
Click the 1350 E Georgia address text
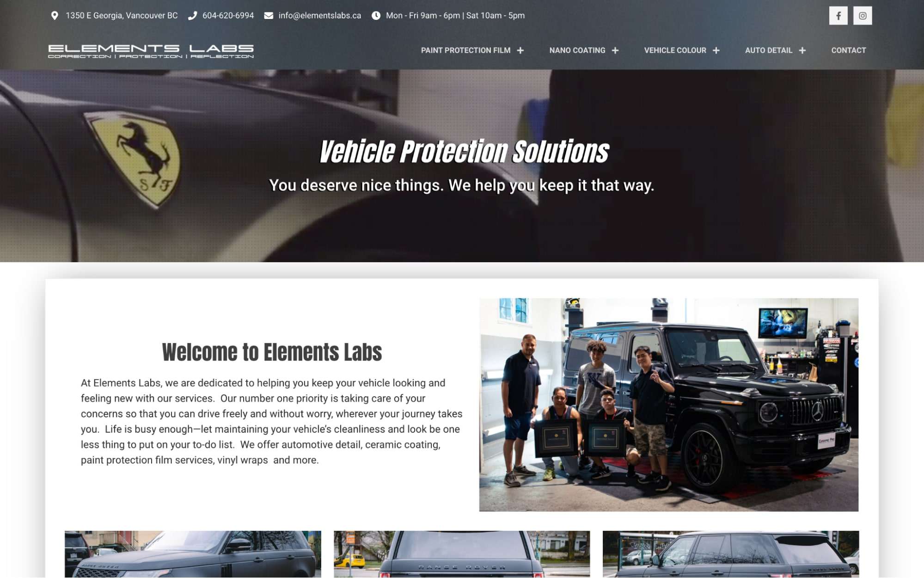(122, 16)
